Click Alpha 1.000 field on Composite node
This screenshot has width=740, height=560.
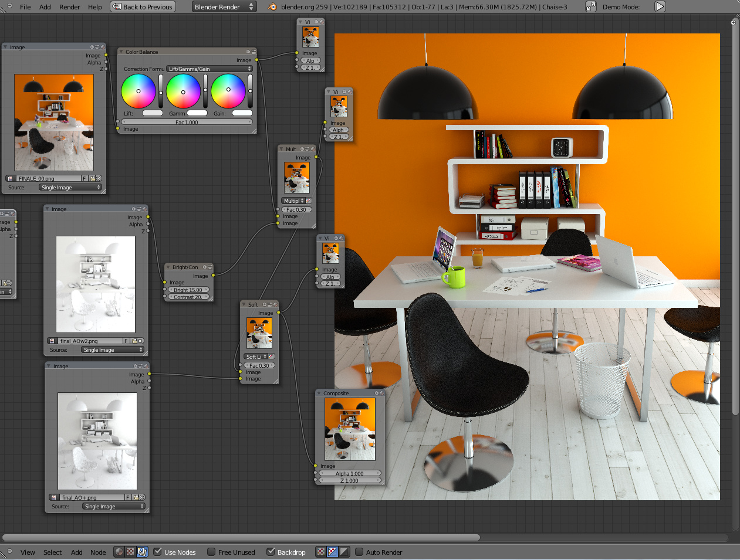tap(350, 473)
